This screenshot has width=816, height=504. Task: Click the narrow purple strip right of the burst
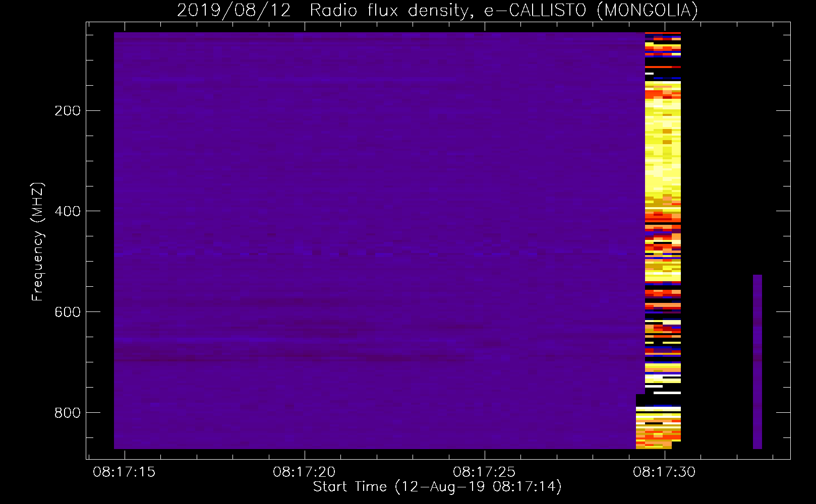pyautogui.click(x=757, y=362)
